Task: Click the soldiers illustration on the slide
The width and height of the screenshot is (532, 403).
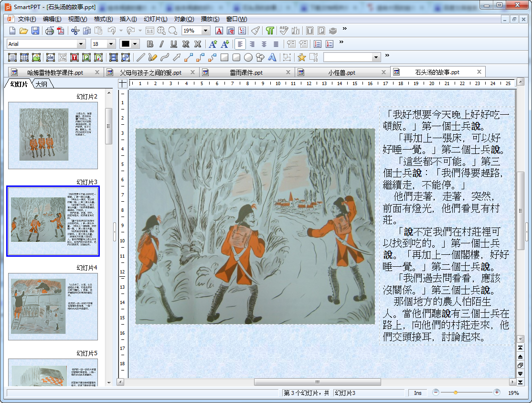Action: coord(255,226)
